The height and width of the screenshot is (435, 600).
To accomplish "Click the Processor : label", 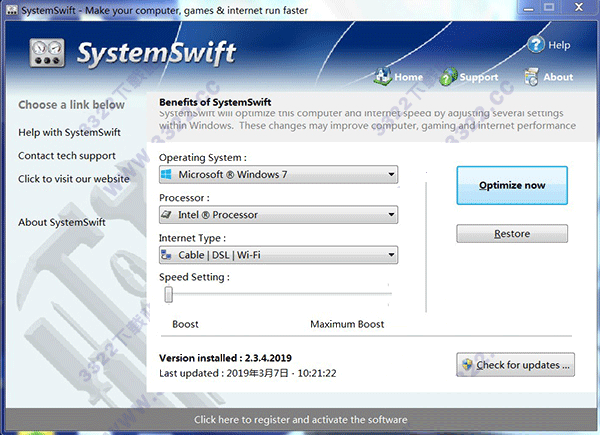I will pos(184,198).
